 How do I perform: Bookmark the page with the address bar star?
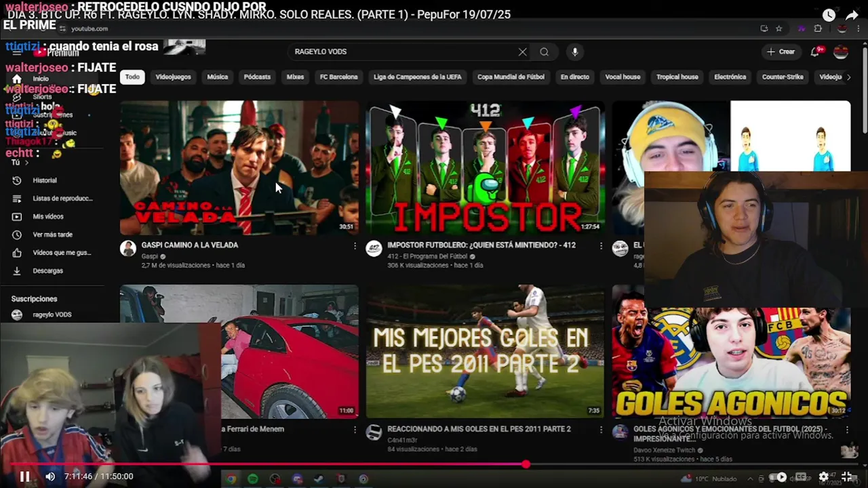(778, 28)
